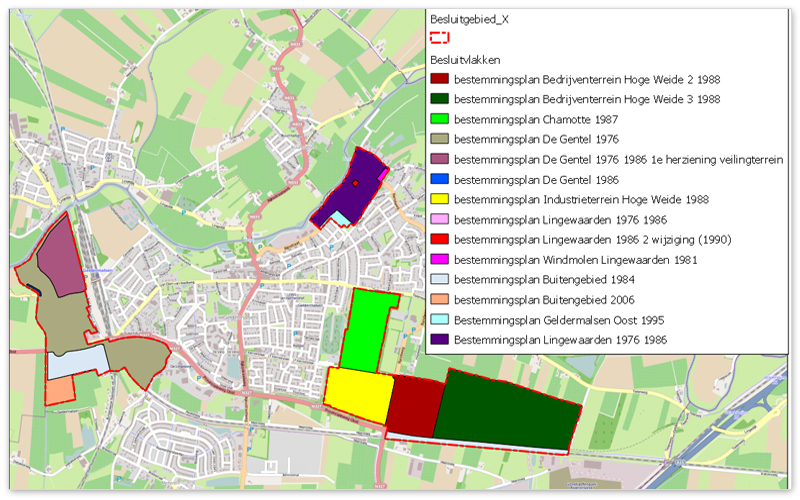Click the large khaki De Gentel polygon west

[x=59, y=316]
